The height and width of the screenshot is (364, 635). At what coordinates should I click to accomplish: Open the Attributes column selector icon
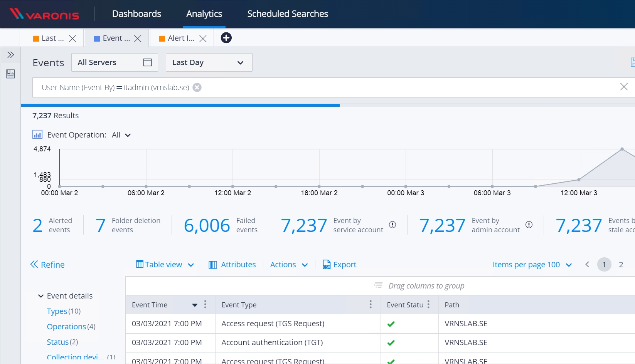click(212, 265)
